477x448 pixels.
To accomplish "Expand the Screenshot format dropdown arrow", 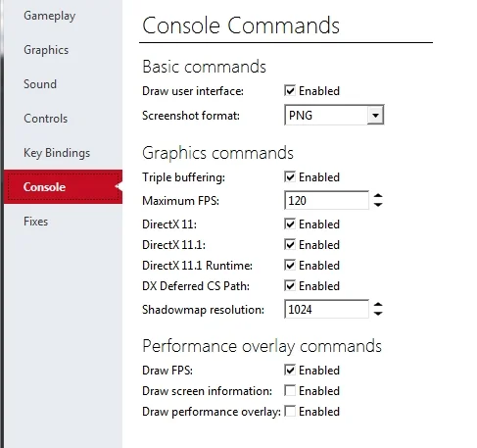I will point(375,115).
